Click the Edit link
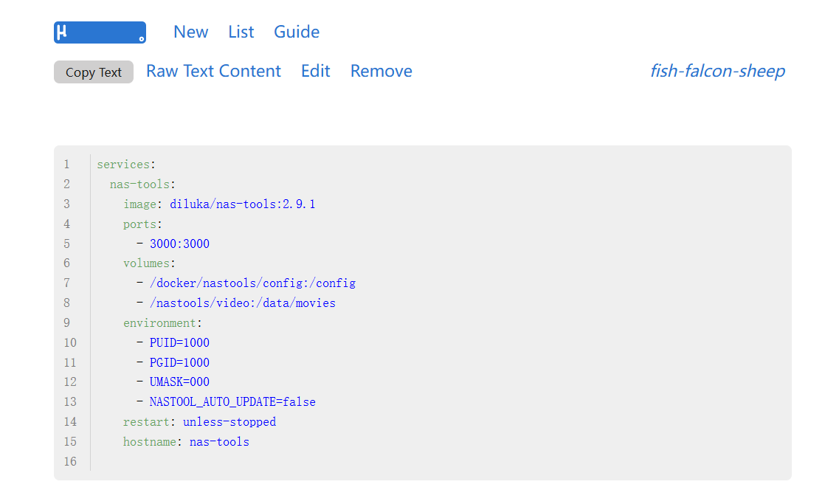 (x=315, y=72)
